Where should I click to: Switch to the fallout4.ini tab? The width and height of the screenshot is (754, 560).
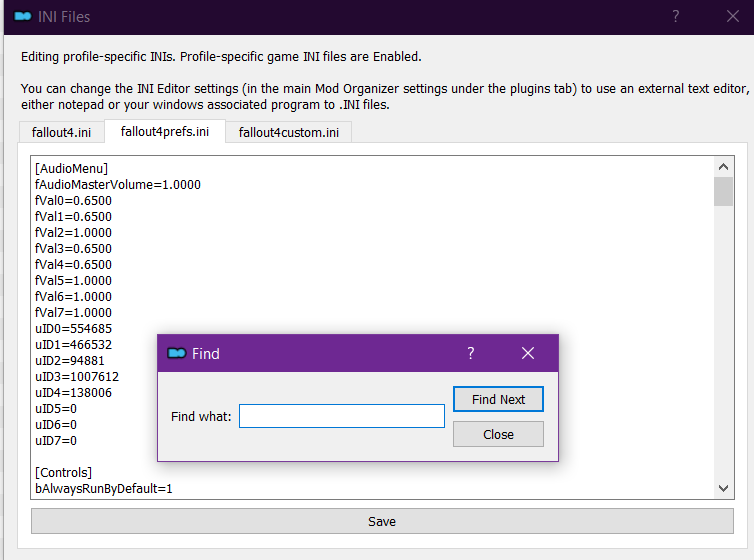[x=62, y=132]
